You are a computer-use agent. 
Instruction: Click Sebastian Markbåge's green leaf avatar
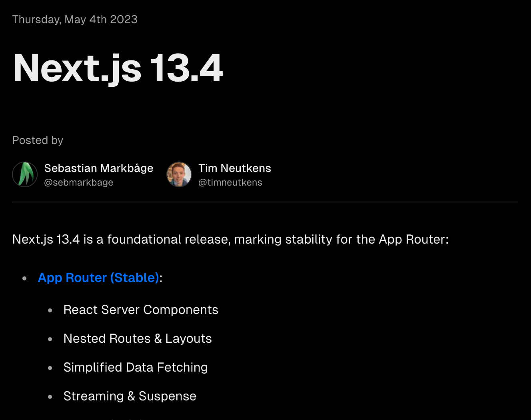pos(25,174)
